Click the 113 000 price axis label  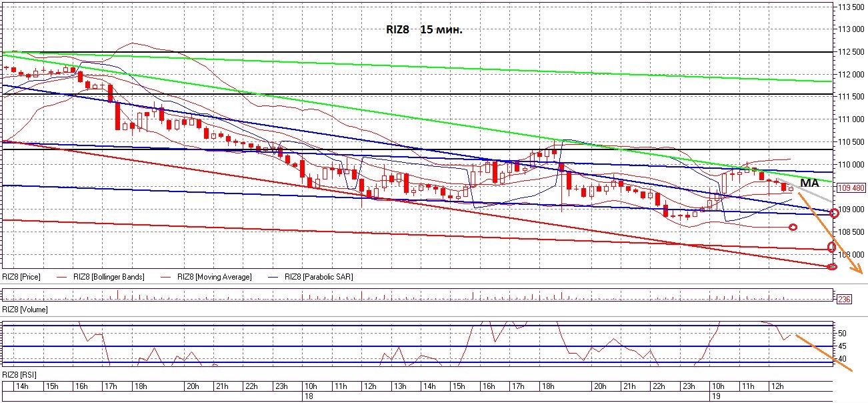point(850,29)
